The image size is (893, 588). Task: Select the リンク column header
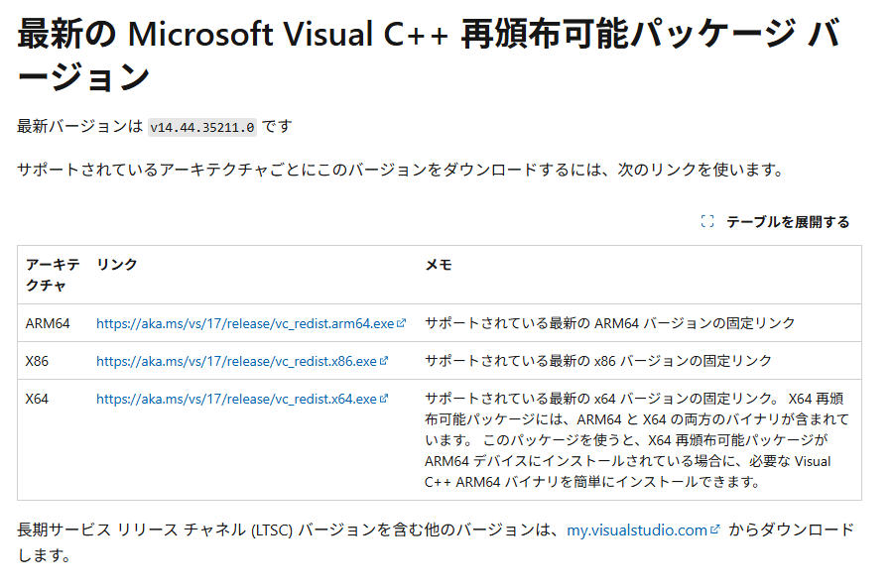pos(117,265)
